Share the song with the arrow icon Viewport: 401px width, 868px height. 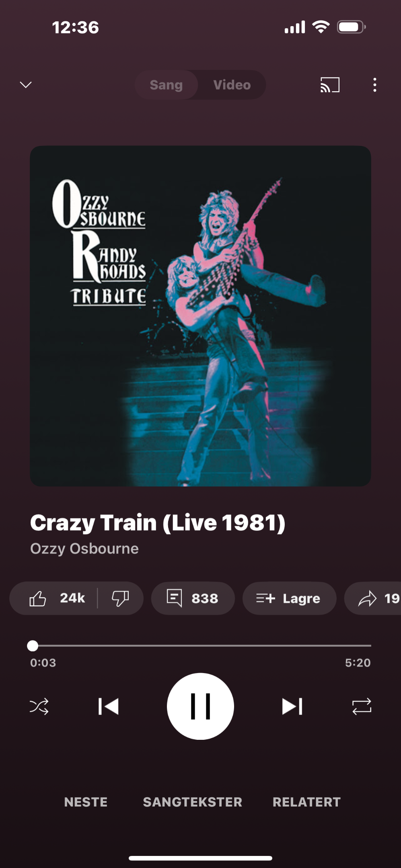(373, 598)
